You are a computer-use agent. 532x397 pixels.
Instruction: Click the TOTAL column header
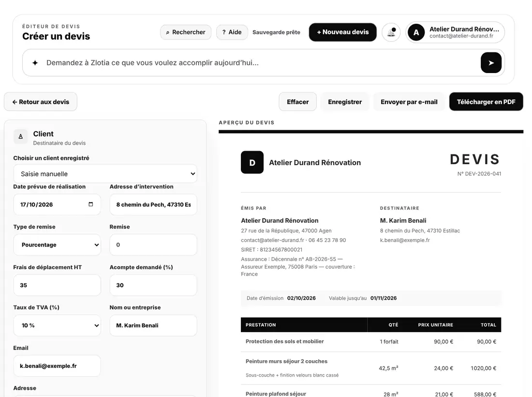(x=488, y=325)
